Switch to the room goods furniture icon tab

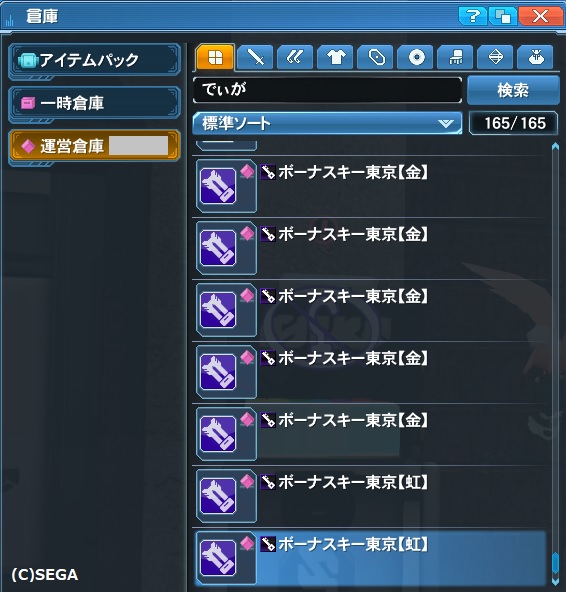tap(455, 57)
